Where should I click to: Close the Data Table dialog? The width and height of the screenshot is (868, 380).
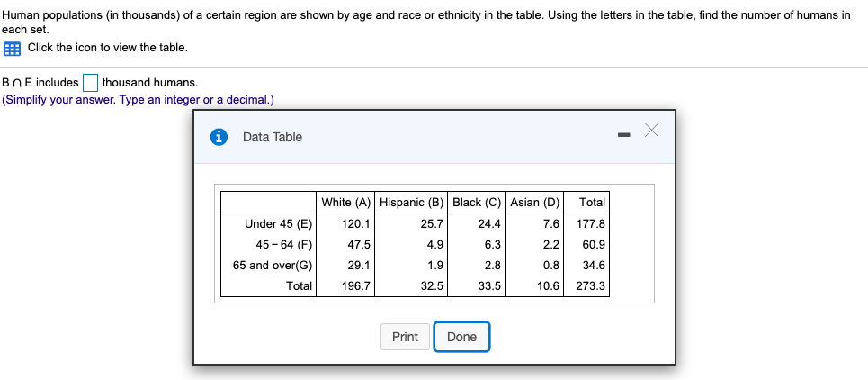point(651,131)
